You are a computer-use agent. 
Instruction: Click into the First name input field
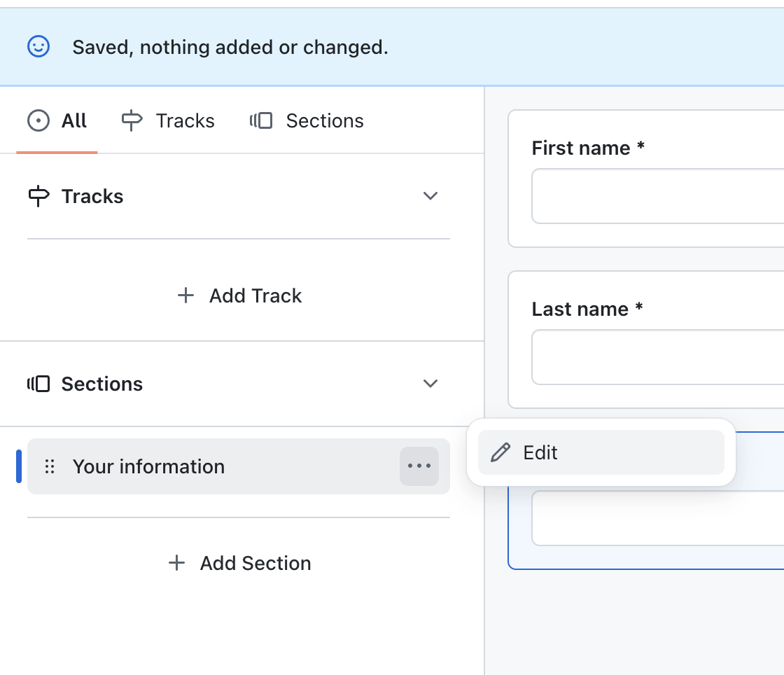658,196
